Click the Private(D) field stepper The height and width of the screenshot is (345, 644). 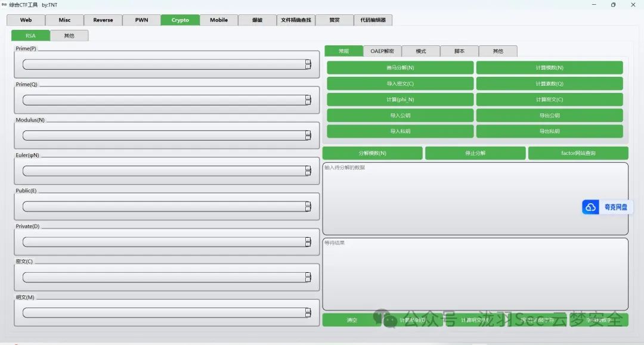click(308, 242)
